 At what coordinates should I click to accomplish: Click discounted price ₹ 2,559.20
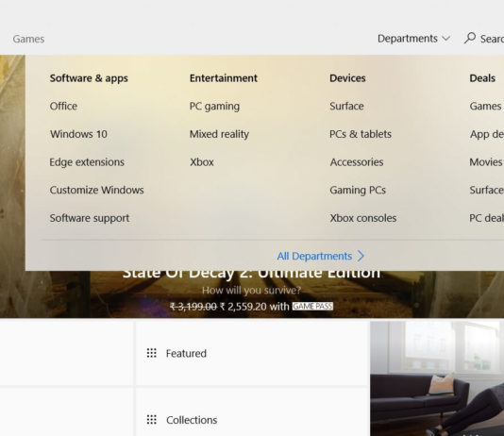[x=244, y=307]
